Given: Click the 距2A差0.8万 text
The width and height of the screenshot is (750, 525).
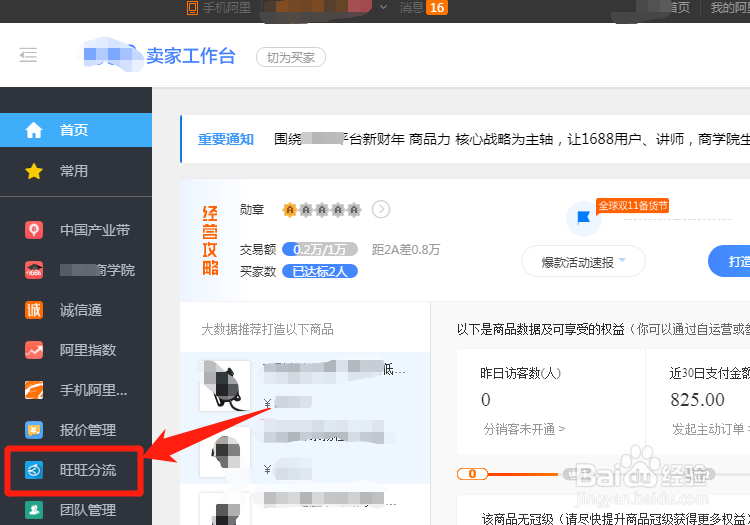Looking at the screenshot, I should (x=406, y=249).
